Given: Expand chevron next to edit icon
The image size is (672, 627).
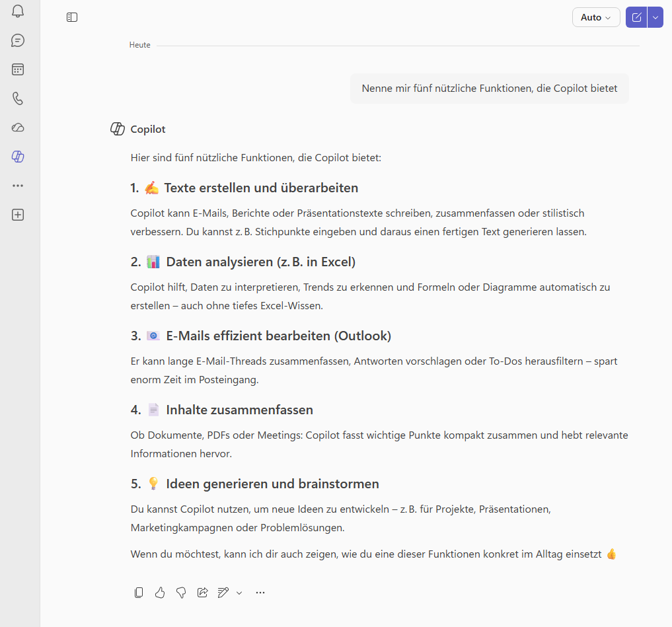Looking at the screenshot, I should point(239,593).
